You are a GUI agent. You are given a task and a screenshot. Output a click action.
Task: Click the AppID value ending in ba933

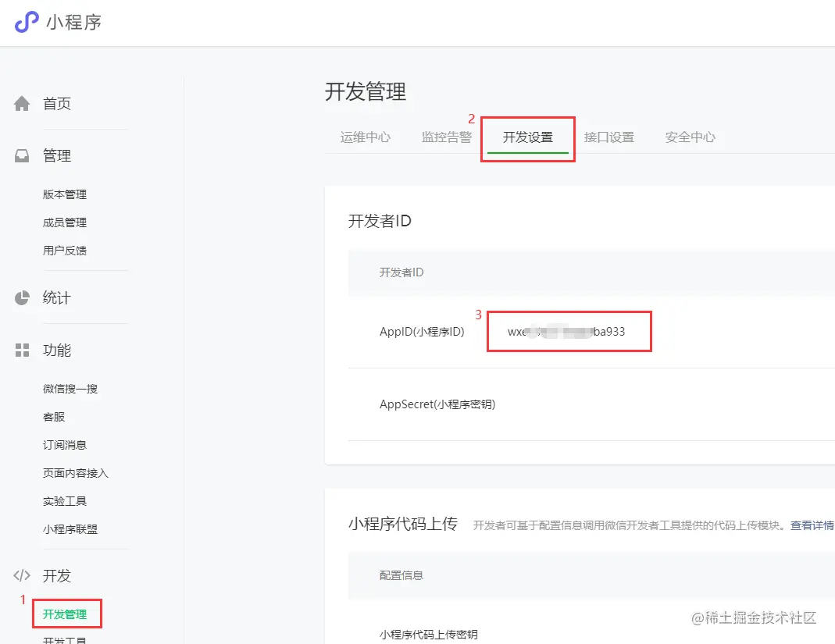[x=566, y=332]
